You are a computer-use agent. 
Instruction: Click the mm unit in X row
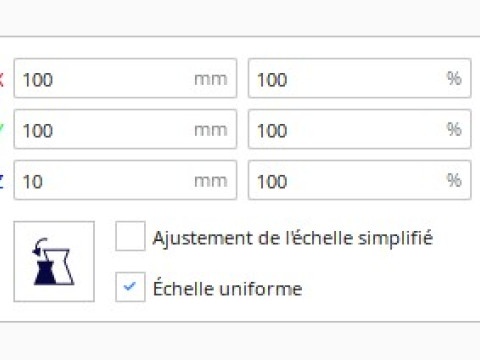[211, 80]
